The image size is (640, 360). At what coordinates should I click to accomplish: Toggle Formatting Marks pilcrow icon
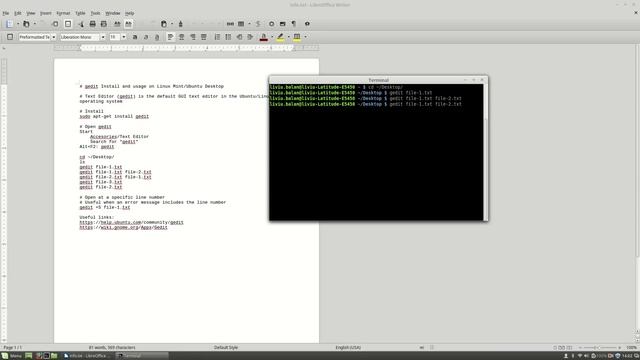[294, 24]
